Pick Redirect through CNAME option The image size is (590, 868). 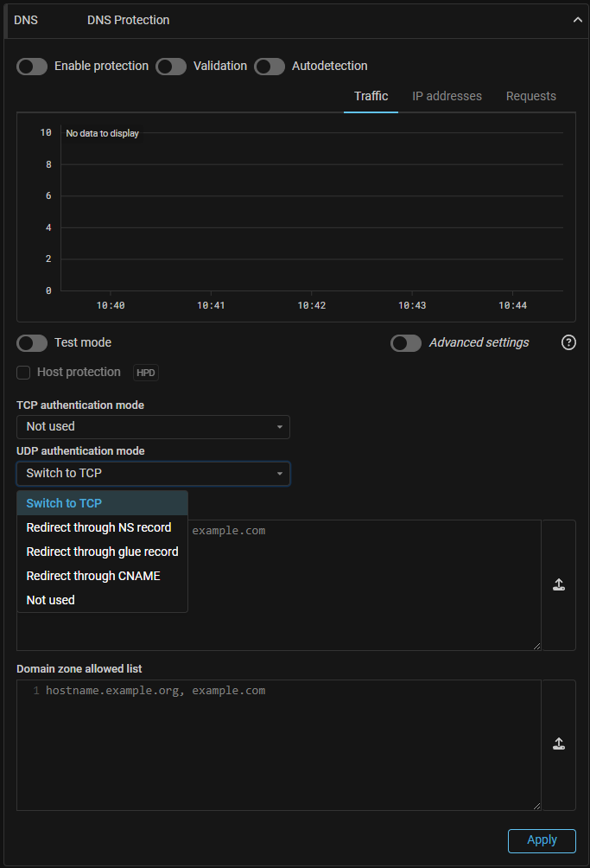93,576
